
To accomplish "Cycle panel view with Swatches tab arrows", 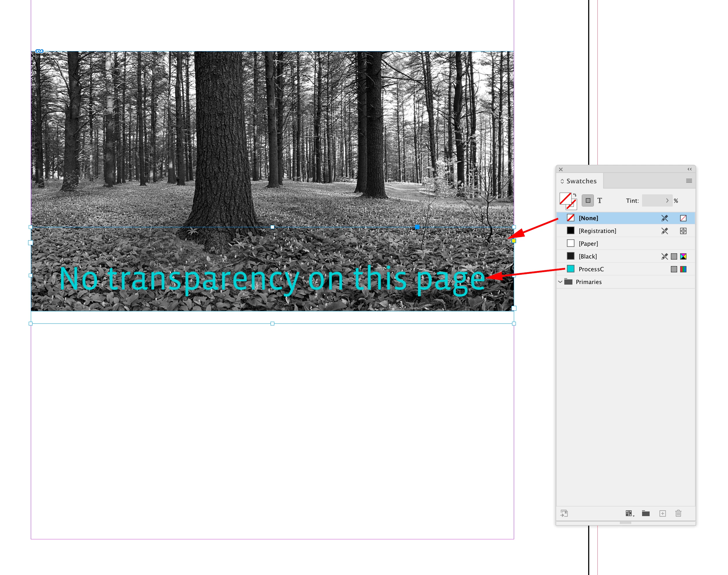I will (x=562, y=181).
